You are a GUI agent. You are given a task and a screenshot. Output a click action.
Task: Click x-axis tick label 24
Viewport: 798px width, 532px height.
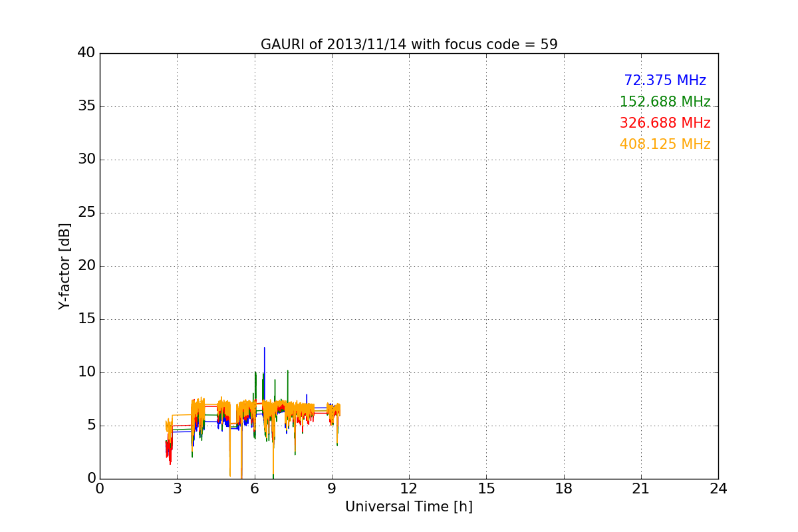718,489
